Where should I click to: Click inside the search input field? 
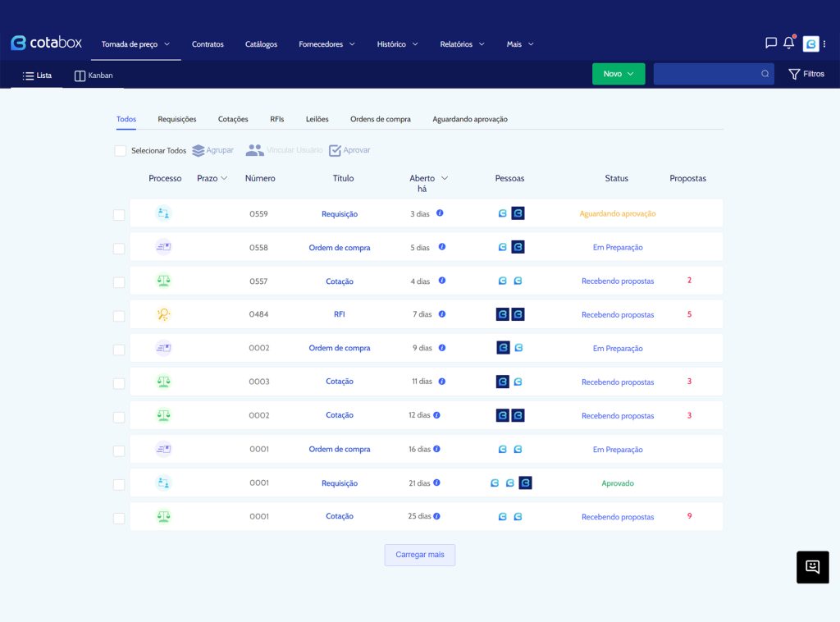click(x=705, y=74)
